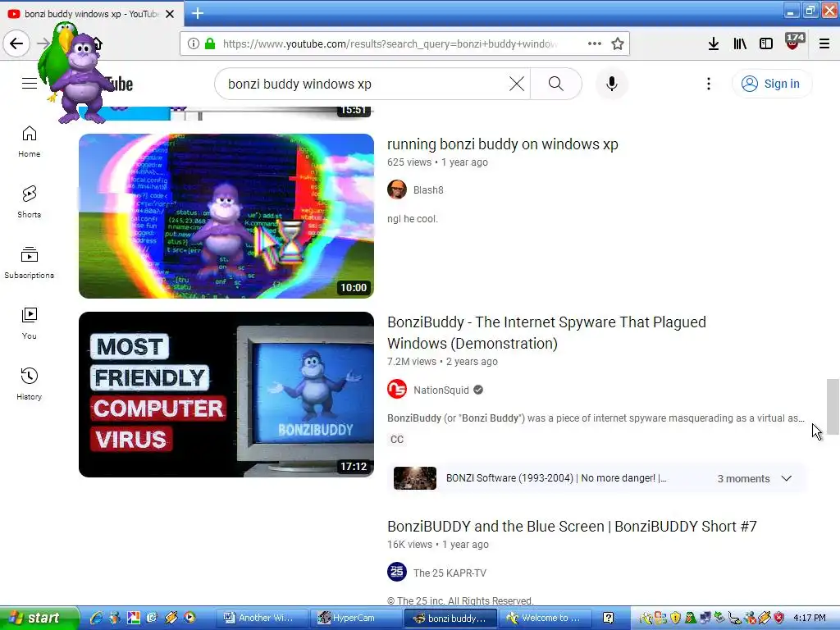840x630 pixels.
Task: Click the YouTube search box
Action: pos(364,84)
